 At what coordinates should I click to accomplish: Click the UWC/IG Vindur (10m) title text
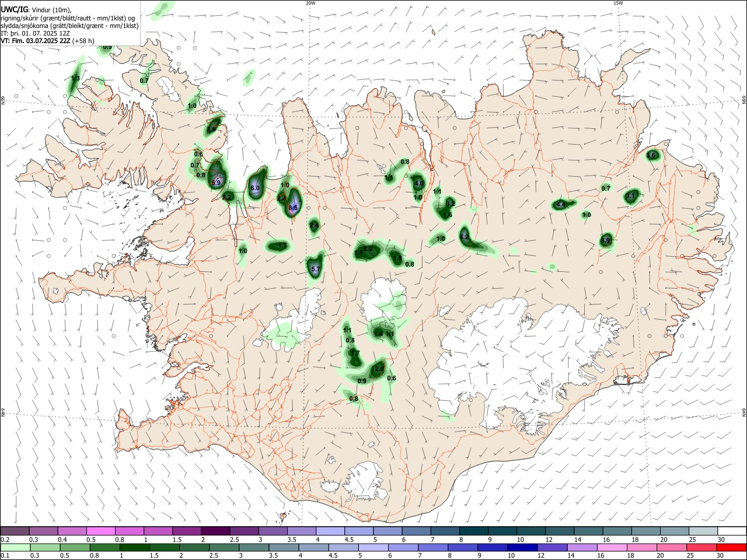(36, 9)
